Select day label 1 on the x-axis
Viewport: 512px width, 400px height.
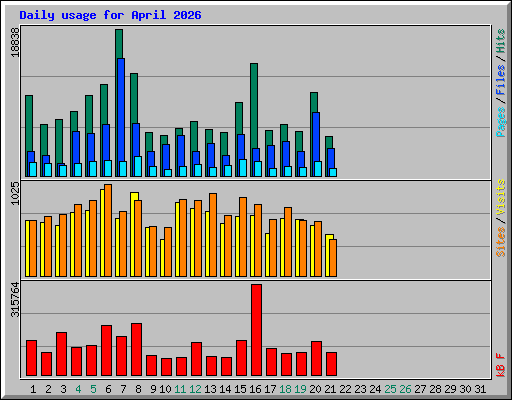[33, 389]
